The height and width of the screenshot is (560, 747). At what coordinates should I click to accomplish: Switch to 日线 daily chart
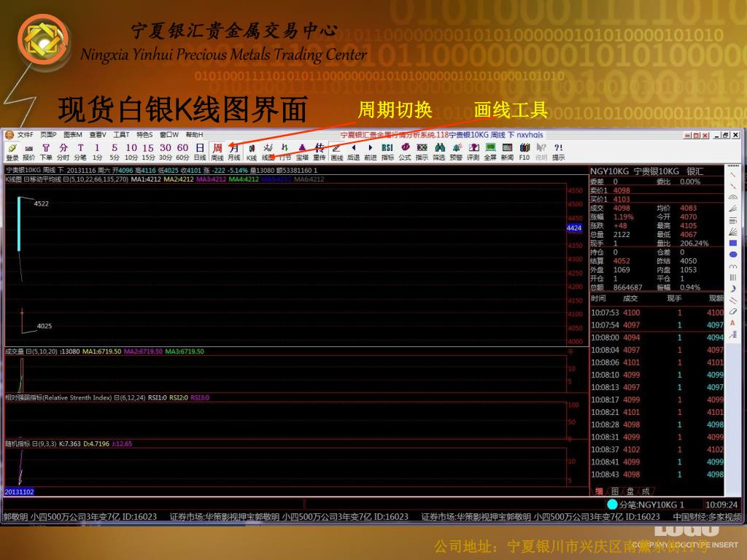click(x=200, y=152)
